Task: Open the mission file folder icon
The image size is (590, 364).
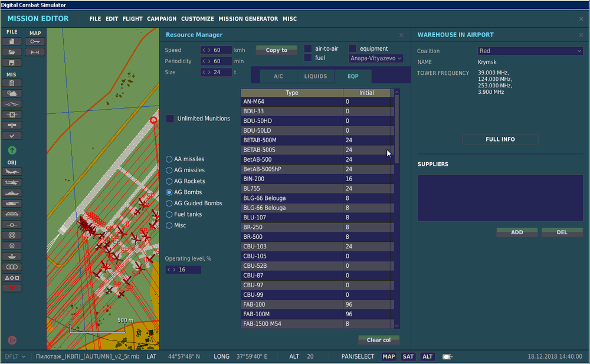Action: click(x=12, y=52)
